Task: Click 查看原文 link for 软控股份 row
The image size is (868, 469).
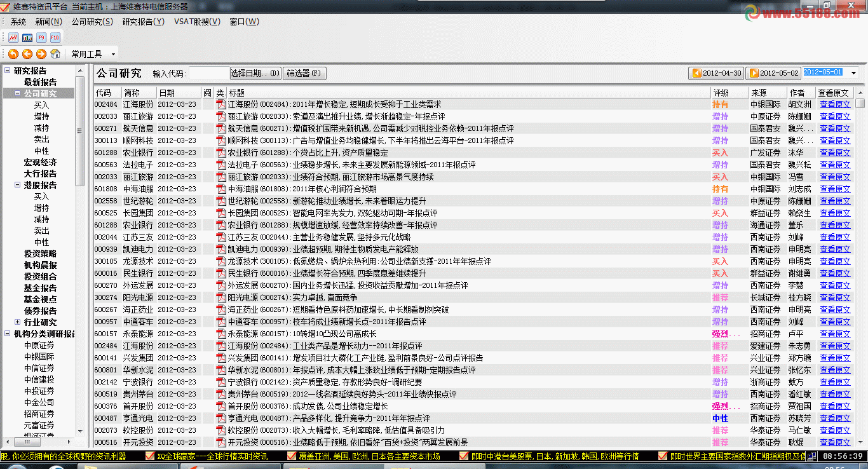Action: [835, 430]
